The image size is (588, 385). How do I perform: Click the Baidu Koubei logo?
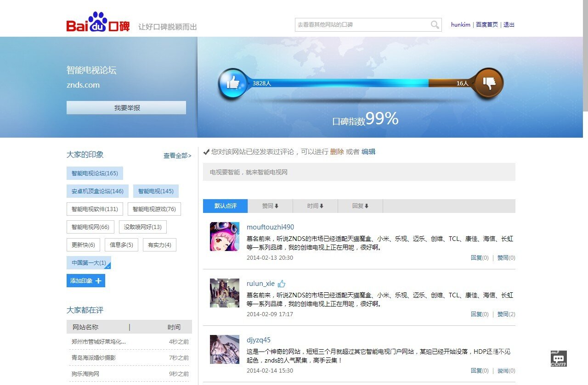[x=98, y=22]
